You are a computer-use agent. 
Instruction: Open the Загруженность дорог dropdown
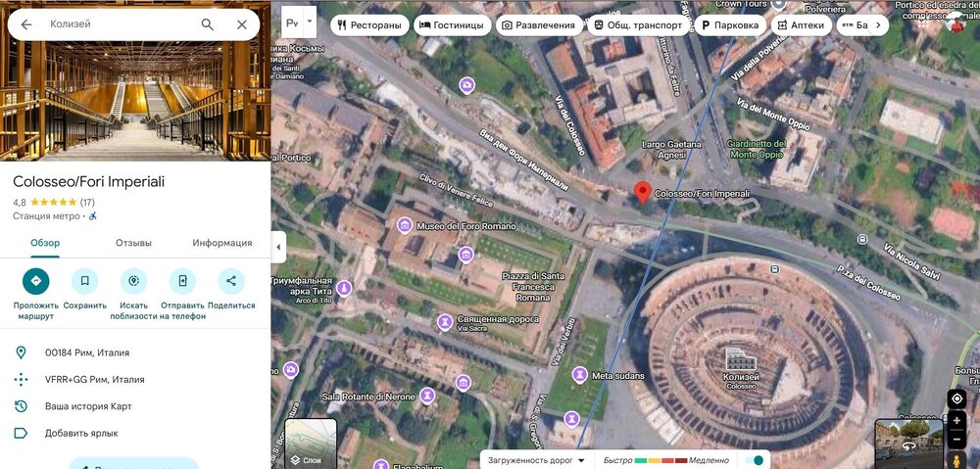click(x=538, y=460)
